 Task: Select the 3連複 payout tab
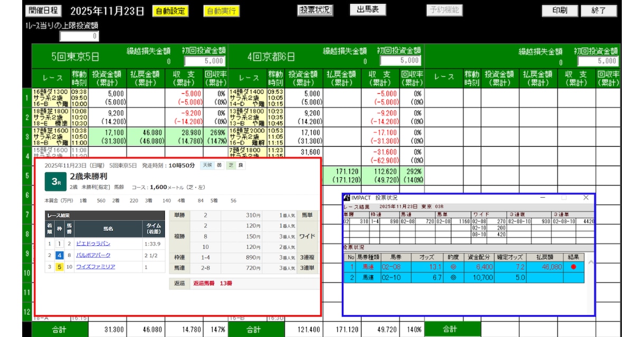pos(307,257)
